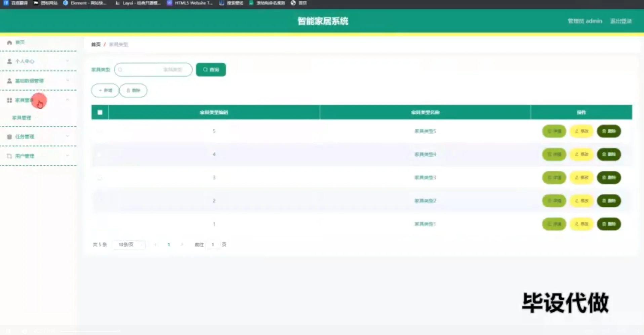Image resolution: width=644 pixels, height=335 pixels.
Task: Click the 修改 button for 家具类型5
Action: tap(581, 131)
